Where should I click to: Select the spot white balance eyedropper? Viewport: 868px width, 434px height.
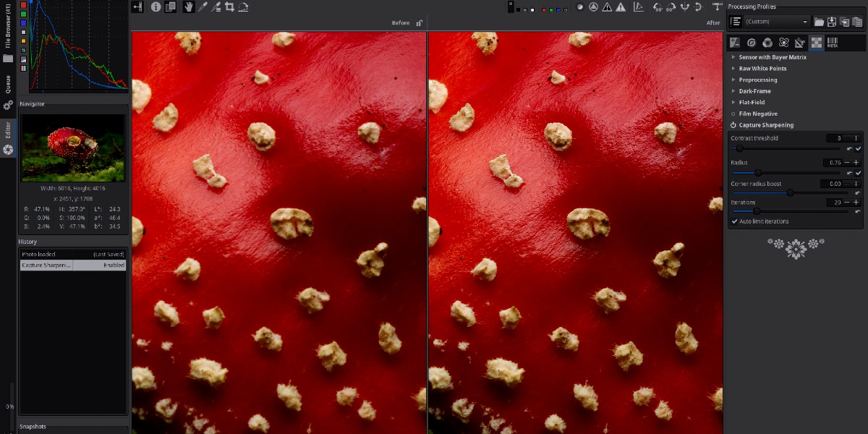coord(203,7)
